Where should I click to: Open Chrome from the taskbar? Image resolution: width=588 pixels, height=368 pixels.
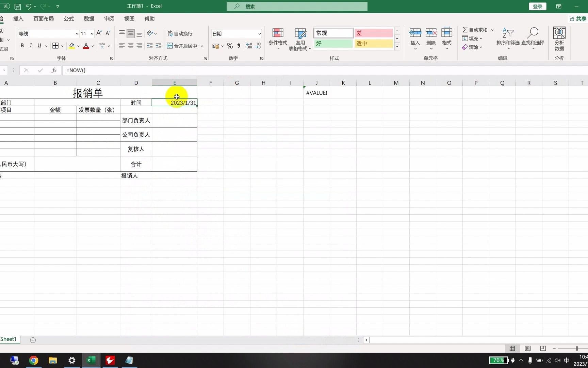[x=34, y=360]
